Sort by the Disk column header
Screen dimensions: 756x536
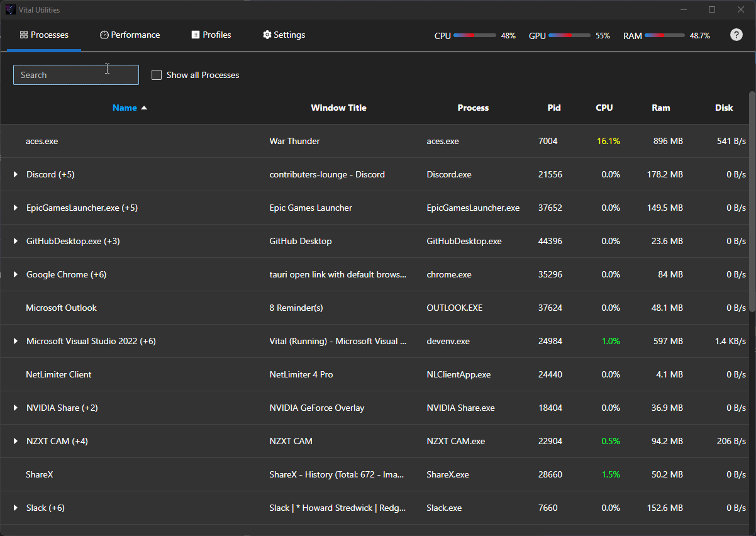click(724, 108)
